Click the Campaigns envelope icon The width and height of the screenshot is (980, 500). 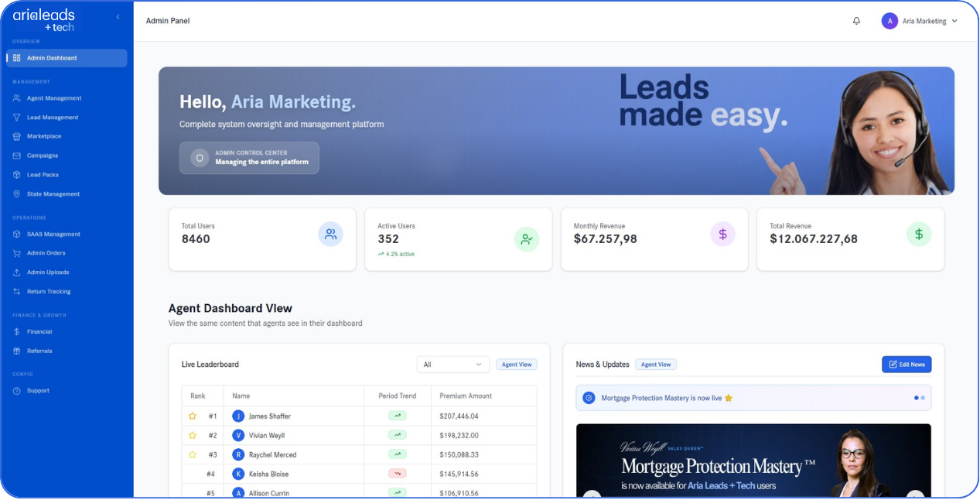[17, 156]
